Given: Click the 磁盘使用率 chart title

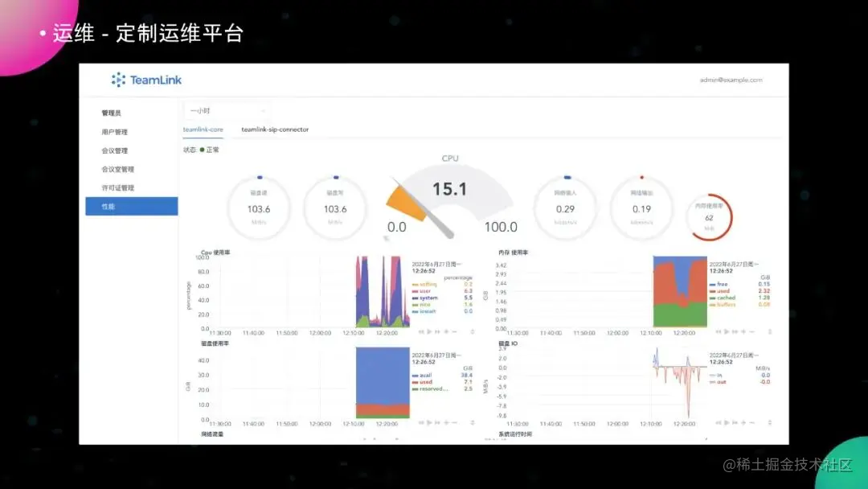Looking at the screenshot, I should 215,343.
